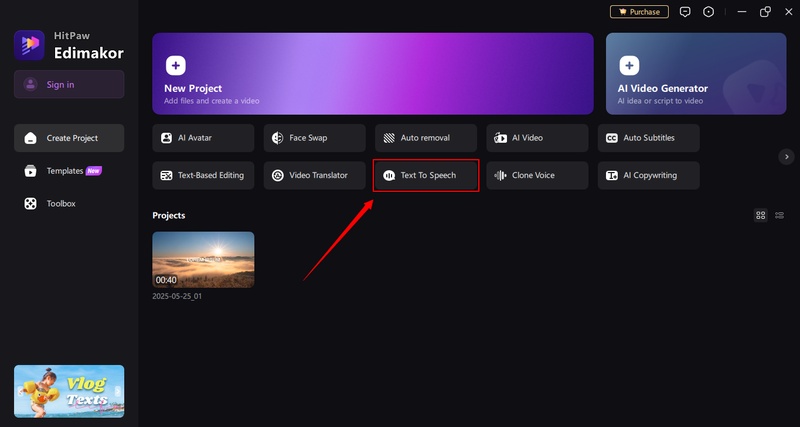Switch projects to grid view
This screenshot has height=427, width=800.
pyautogui.click(x=761, y=215)
